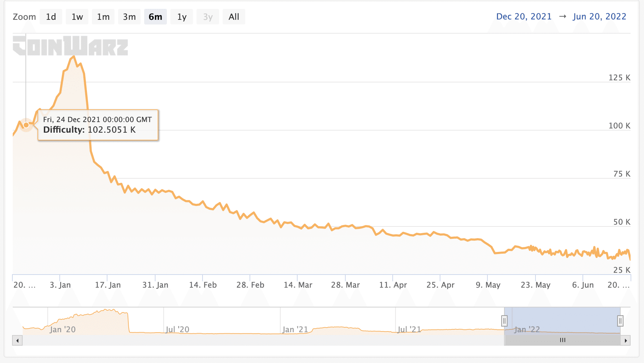Viewport: 644px width, 363px height.
Task: Click the Zoom label text
Action: point(24,17)
